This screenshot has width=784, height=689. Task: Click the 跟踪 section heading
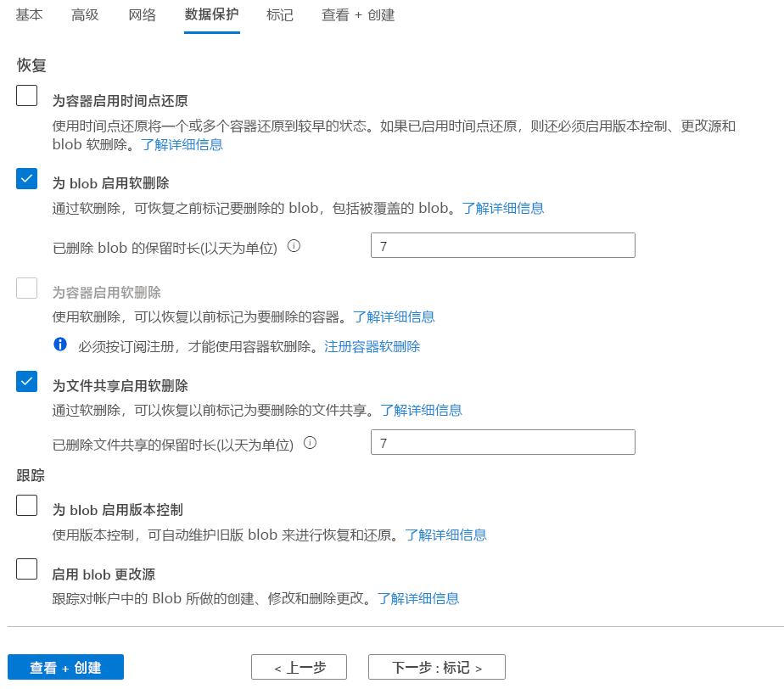click(31, 475)
